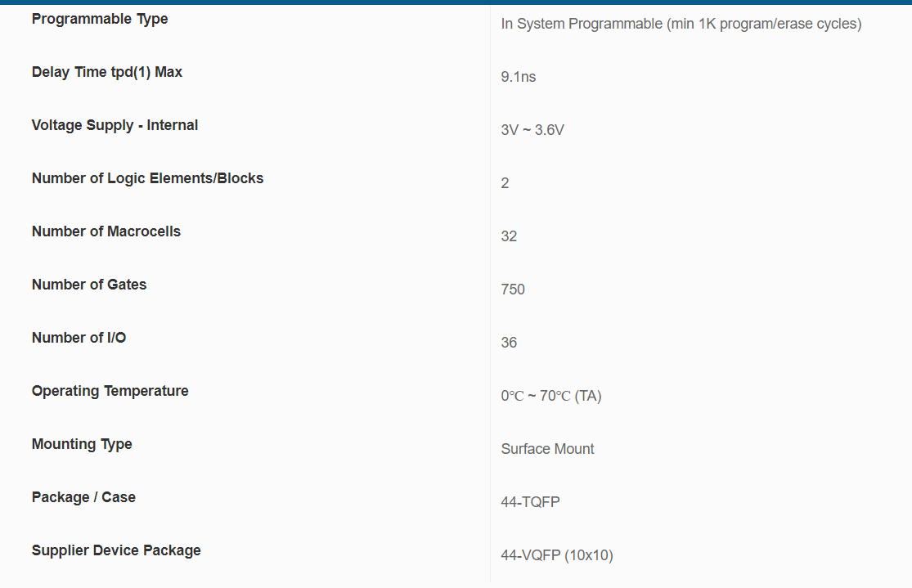Screen dimensions: 912x588
Task: Select the gates value 750
Action: point(513,290)
